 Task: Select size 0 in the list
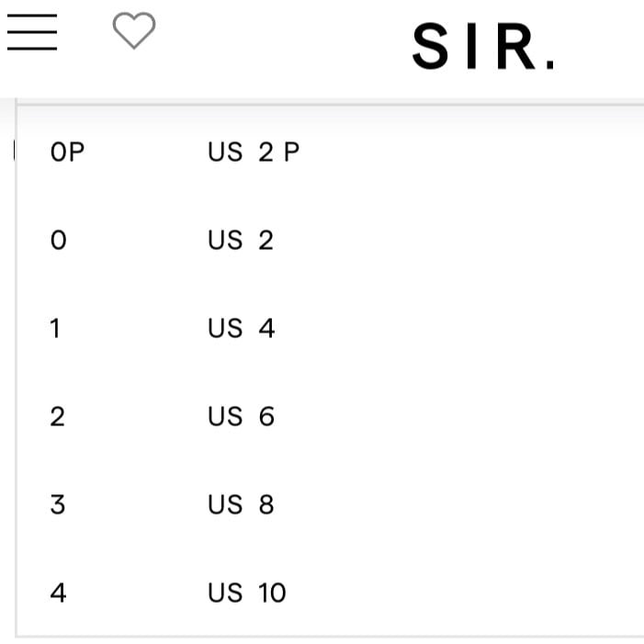[58, 240]
